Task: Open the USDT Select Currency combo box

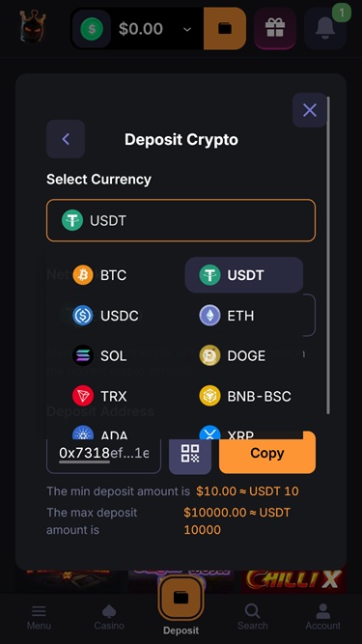Action: tap(181, 220)
